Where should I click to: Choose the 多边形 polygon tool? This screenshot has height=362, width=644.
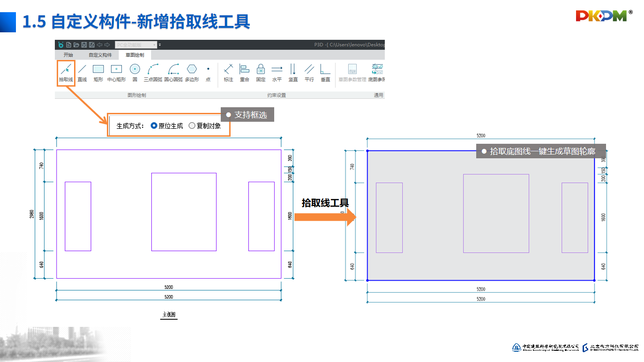click(192, 73)
